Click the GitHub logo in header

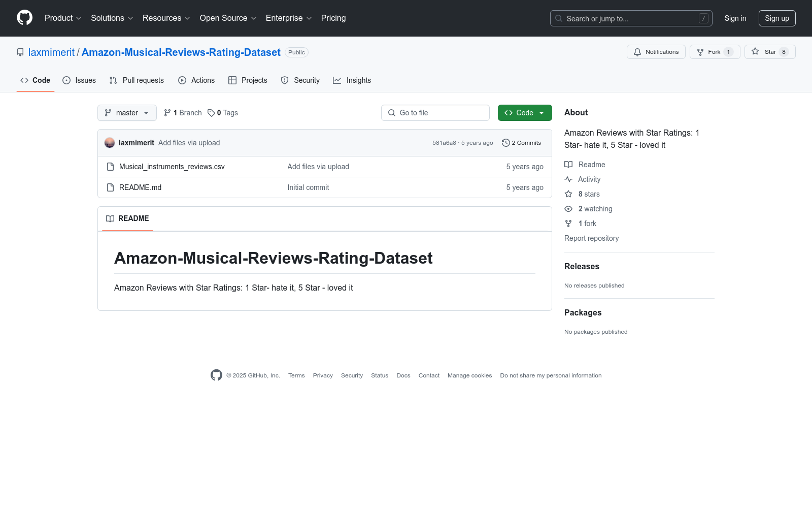[x=24, y=18]
